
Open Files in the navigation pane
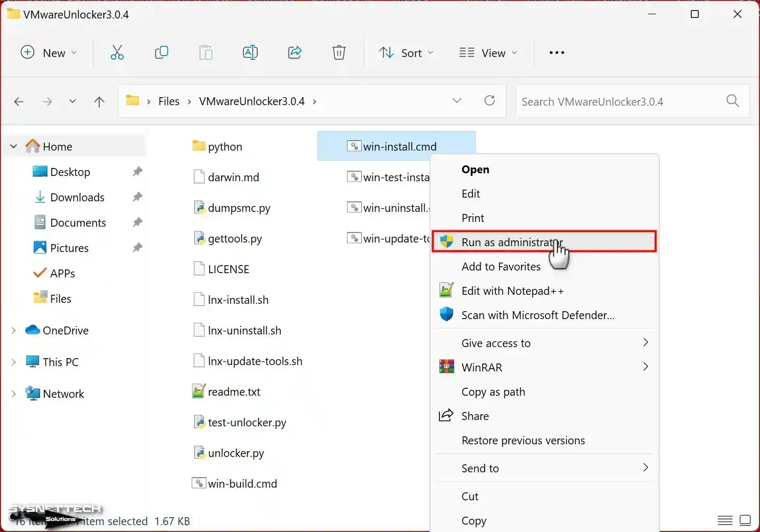click(x=61, y=298)
